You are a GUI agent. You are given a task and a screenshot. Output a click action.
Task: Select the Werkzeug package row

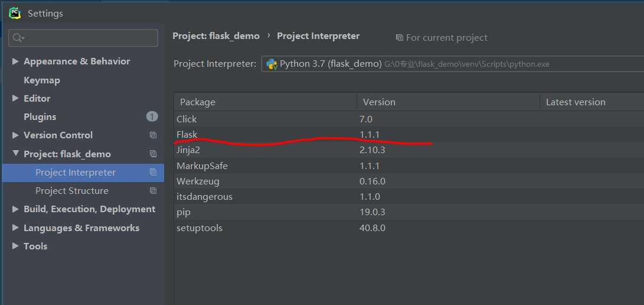point(408,181)
